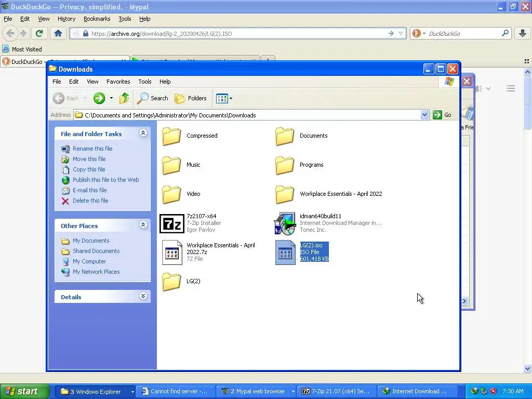Open 7-Zip 21.07 taskbar button
Screen dimensions: 532x399
point(336,392)
